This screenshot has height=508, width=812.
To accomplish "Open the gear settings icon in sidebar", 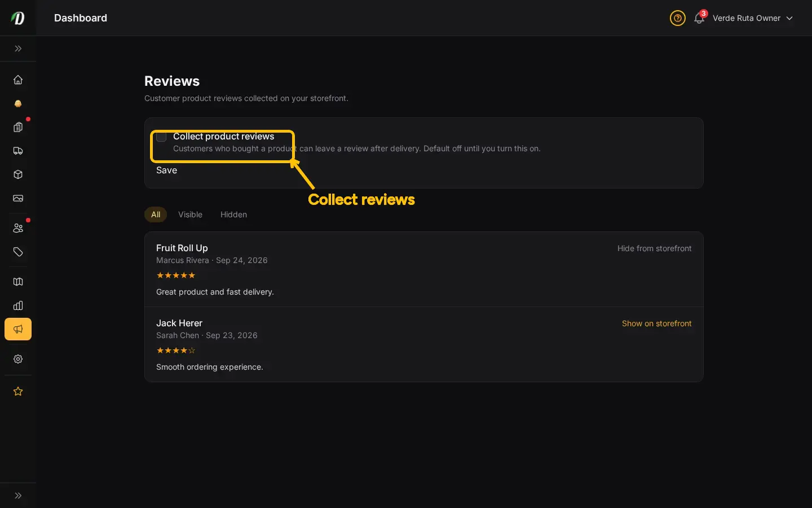I will (x=18, y=359).
